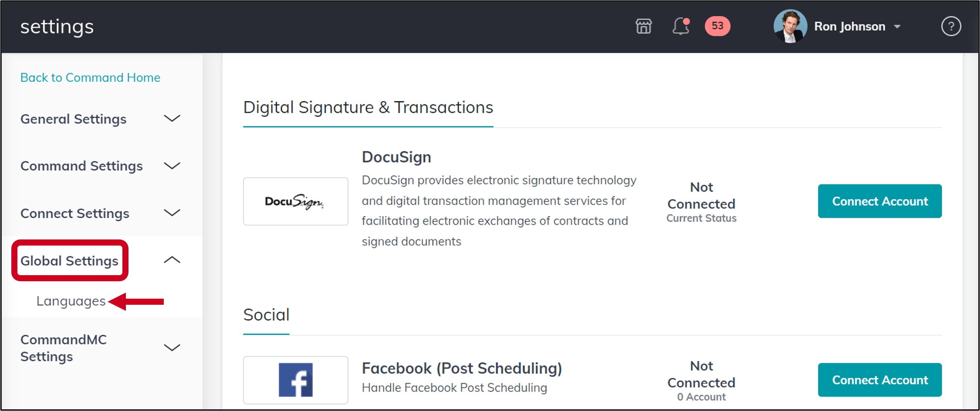This screenshot has height=411, width=980.
Task: Open the help question mark icon
Action: point(951,27)
